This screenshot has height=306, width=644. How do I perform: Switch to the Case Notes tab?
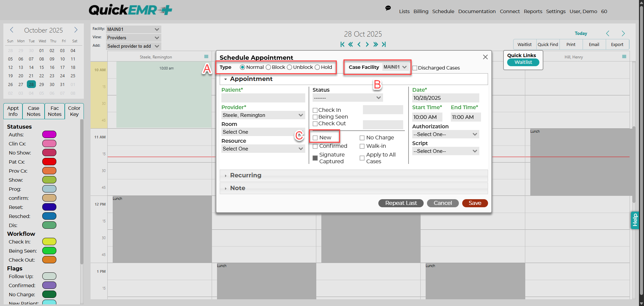(34, 111)
